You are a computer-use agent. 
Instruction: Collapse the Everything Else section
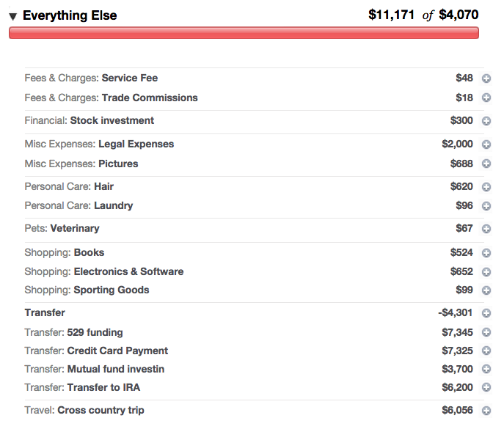(13, 16)
